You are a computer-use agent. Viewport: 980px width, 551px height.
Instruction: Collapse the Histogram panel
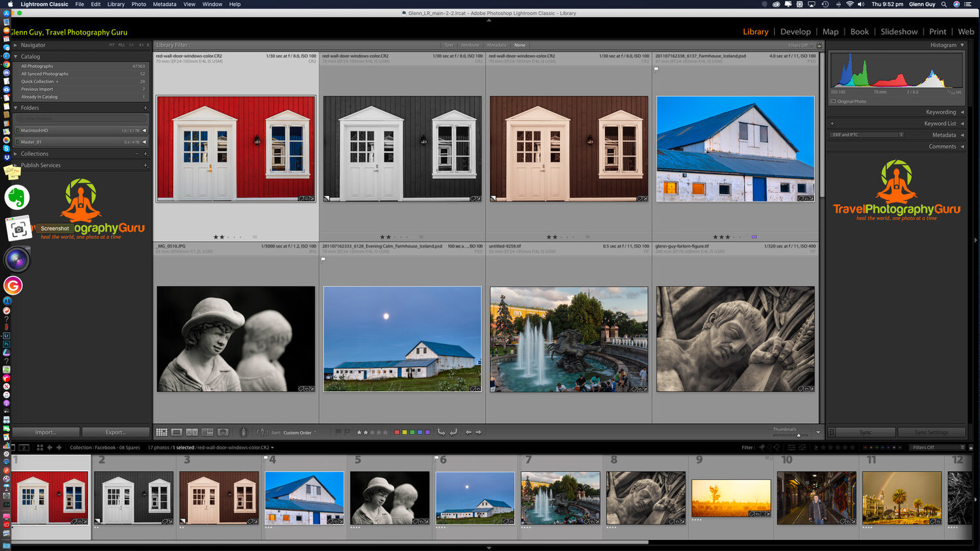pos(962,45)
